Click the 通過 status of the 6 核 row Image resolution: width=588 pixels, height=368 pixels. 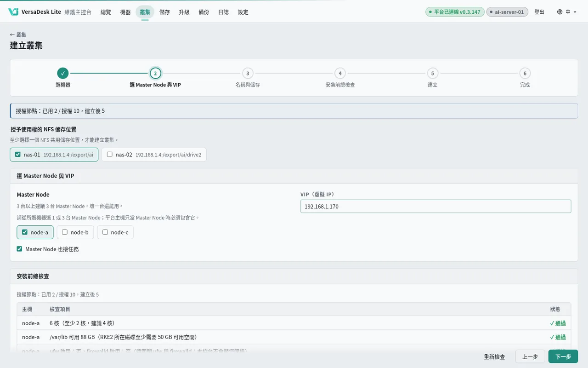558,323
